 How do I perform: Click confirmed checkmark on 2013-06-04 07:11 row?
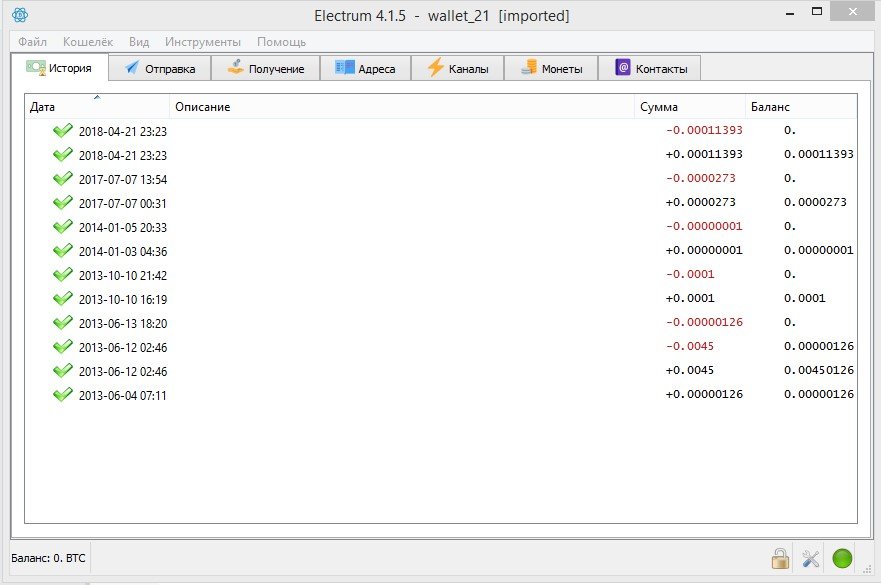click(62, 394)
